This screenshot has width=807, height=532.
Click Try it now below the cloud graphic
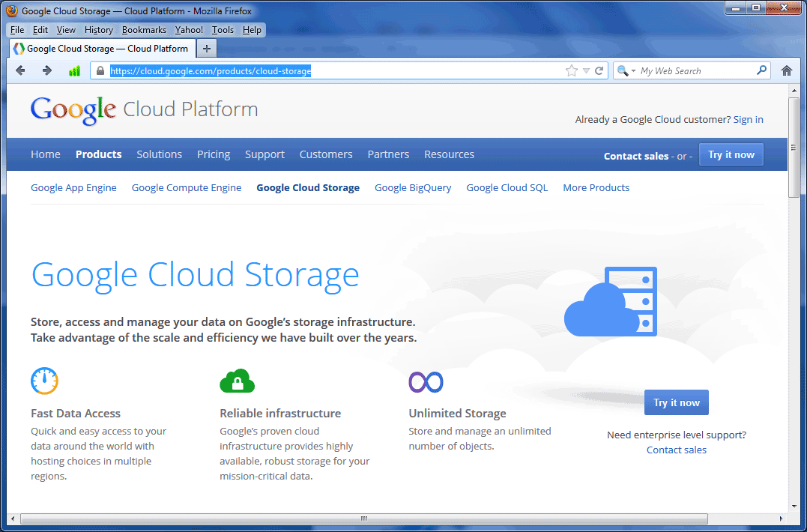[677, 402]
